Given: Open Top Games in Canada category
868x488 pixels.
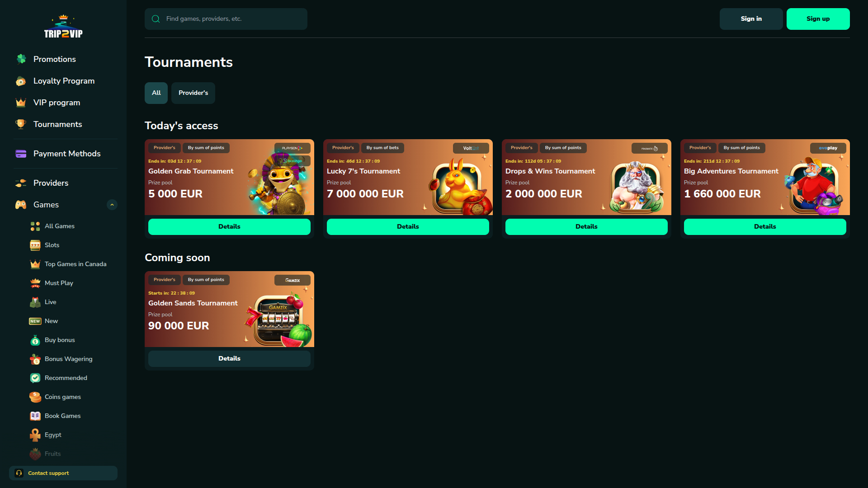Looking at the screenshot, I should (75, 264).
